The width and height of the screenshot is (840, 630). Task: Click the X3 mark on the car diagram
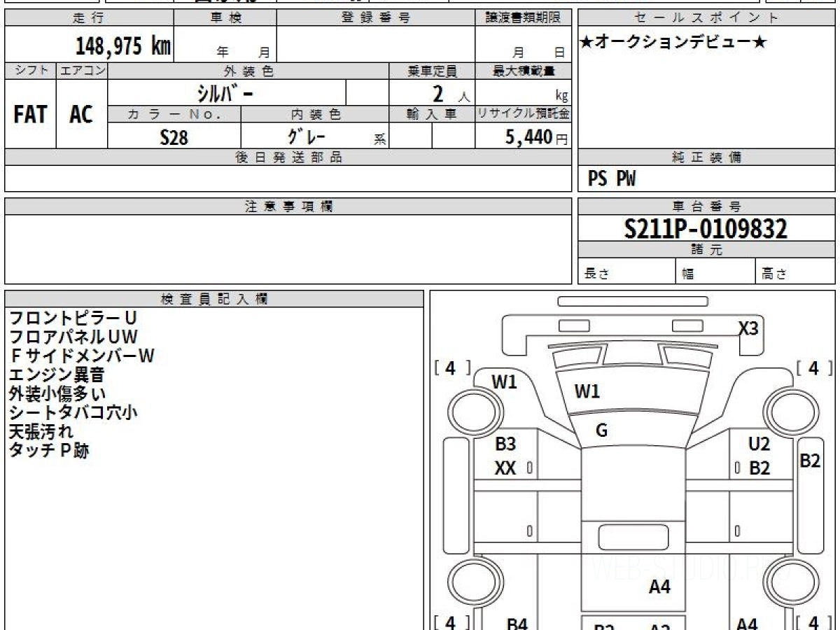748,328
